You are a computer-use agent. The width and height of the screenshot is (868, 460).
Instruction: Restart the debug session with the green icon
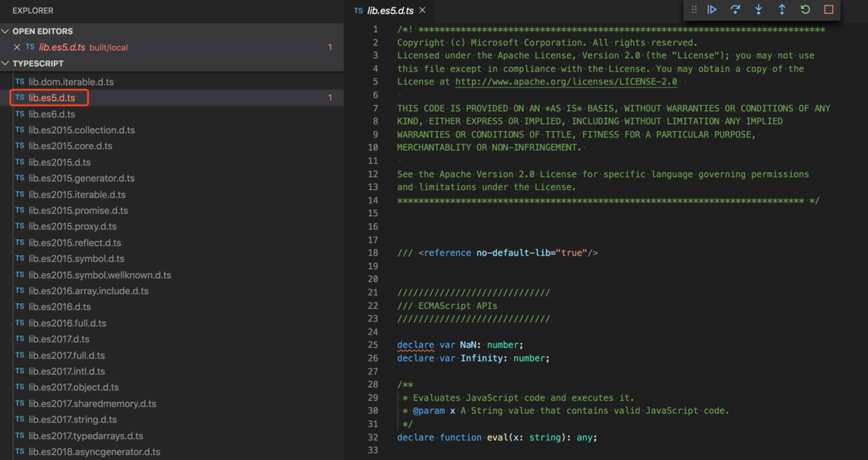point(805,10)
